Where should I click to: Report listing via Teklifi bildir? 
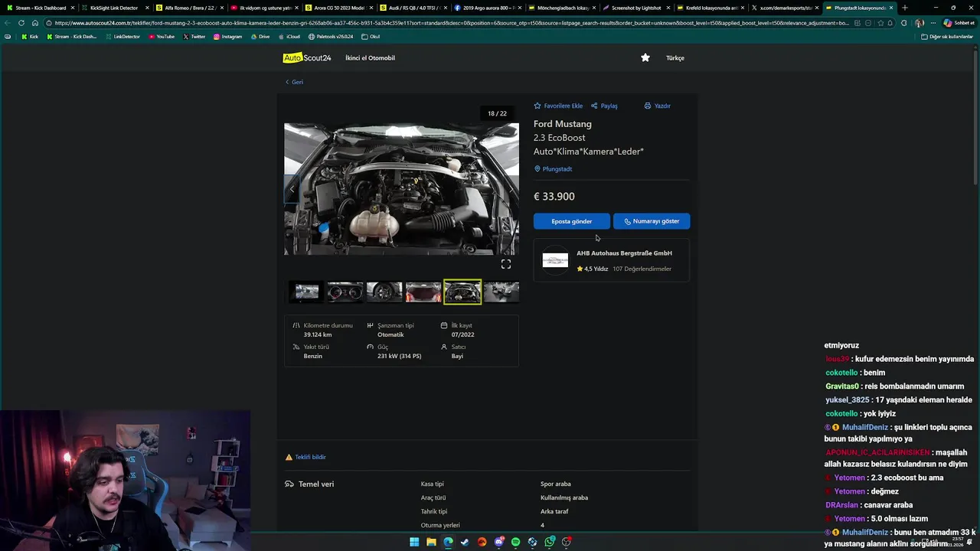click(305, 457)
